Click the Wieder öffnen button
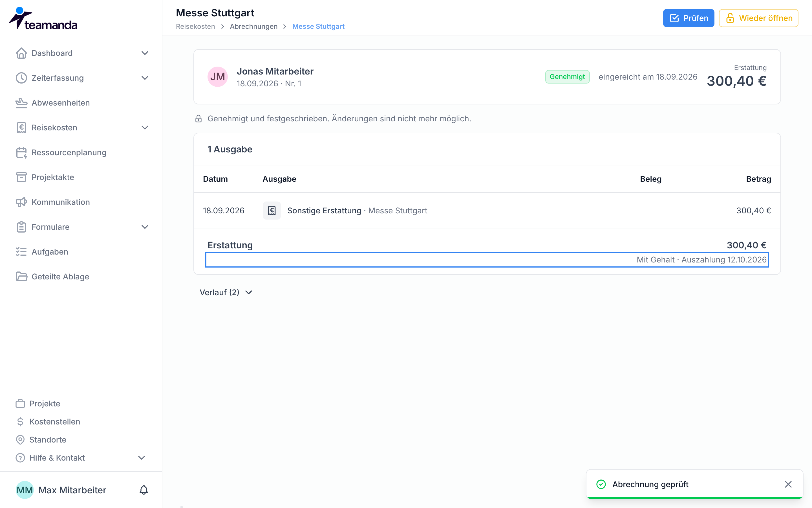The width and height of the screenshot is (812, 508). point(759,18)
